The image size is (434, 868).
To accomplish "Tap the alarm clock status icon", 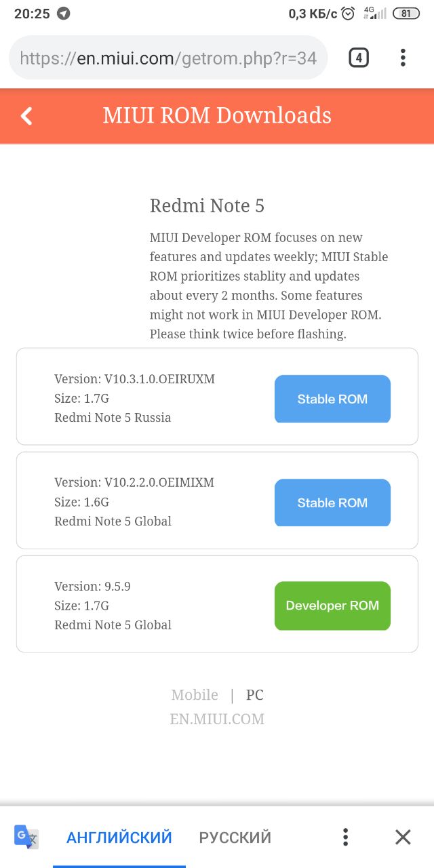I will click(x=349, y=14).
